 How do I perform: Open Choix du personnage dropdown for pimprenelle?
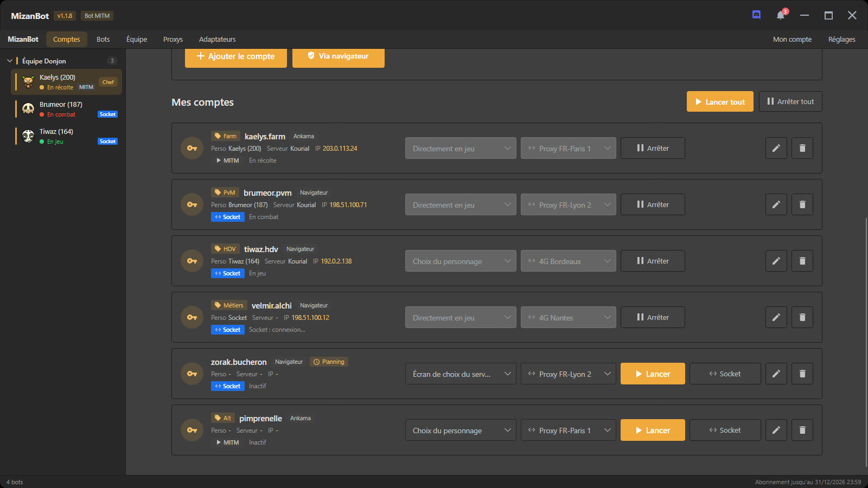click(461, 430)
